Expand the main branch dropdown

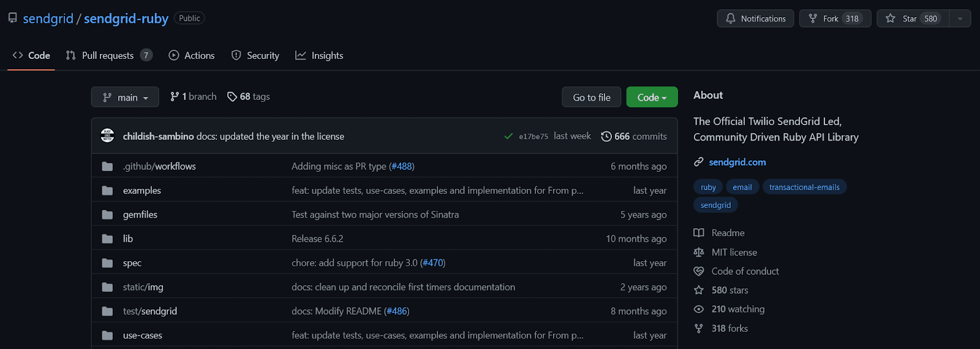tap(125, 97)
